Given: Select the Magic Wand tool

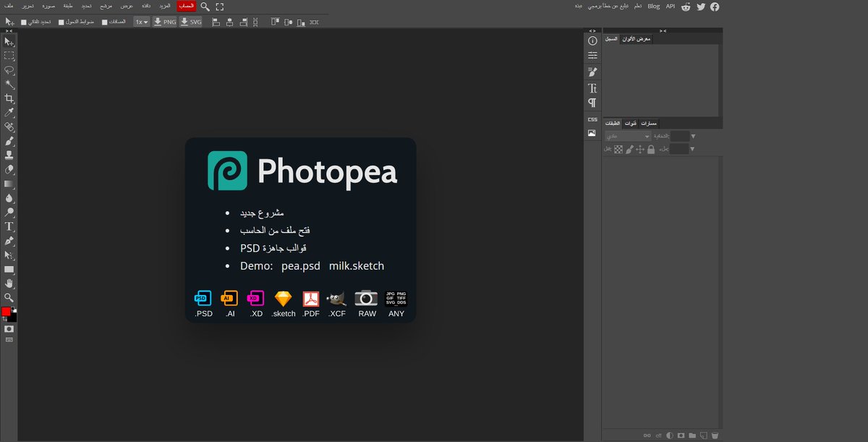Looking at the screenshot, I should click(9, 85).
